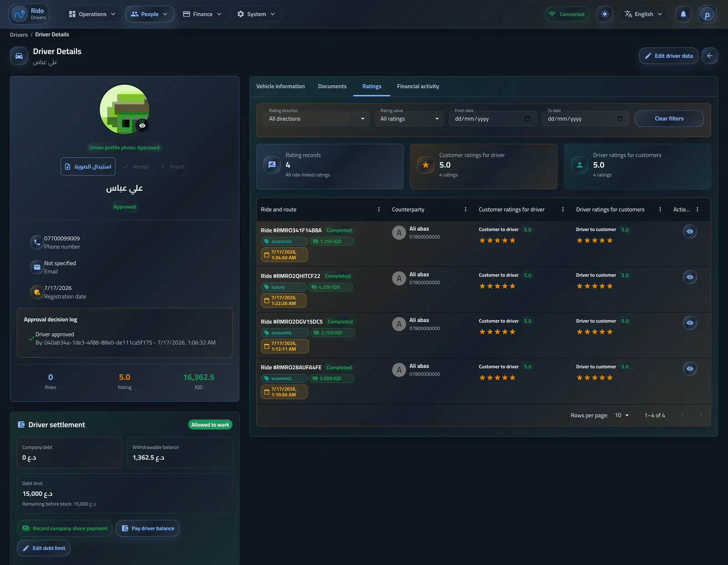Click counterparty avatar for ride RMRO341F14B8A
Screen dimensions: 728x565
(x=399, y=233)
